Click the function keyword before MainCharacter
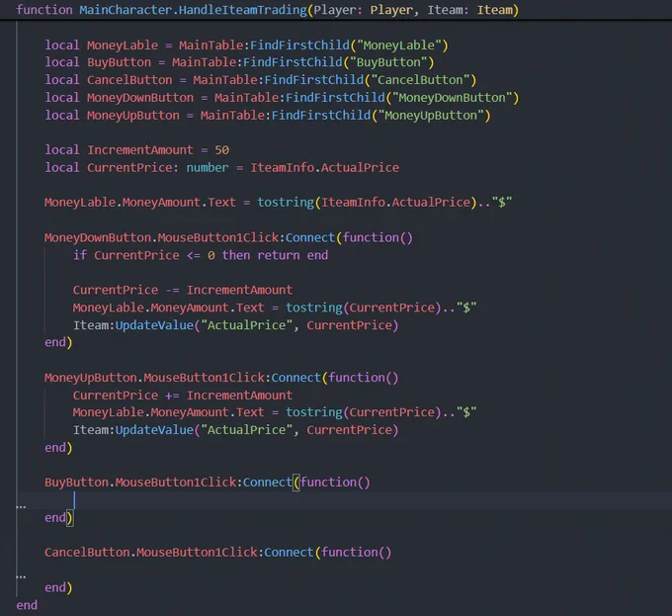The height and width of the screenshot is (616, 672). coord(44,10)
